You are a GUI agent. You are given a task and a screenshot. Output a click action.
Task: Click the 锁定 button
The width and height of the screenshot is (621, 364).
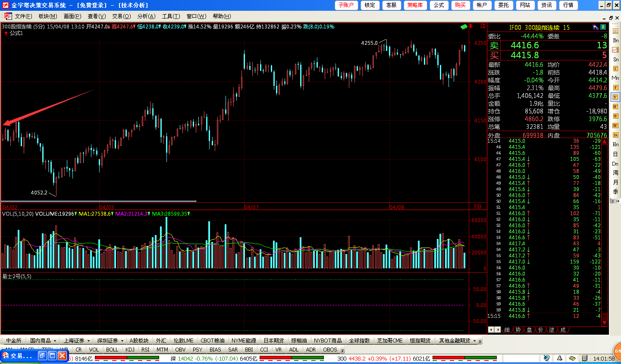click(370, 5)
